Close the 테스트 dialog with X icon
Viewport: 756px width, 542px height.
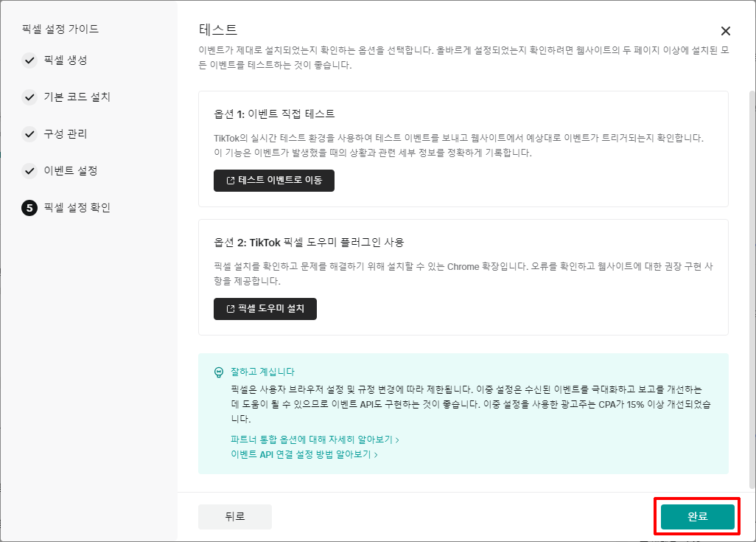click(726, 31)
